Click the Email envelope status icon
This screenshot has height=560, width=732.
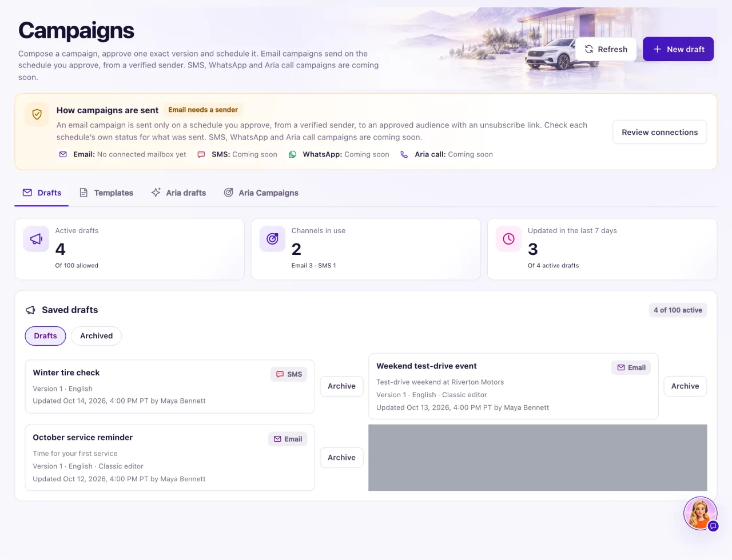tap(63, 154)
